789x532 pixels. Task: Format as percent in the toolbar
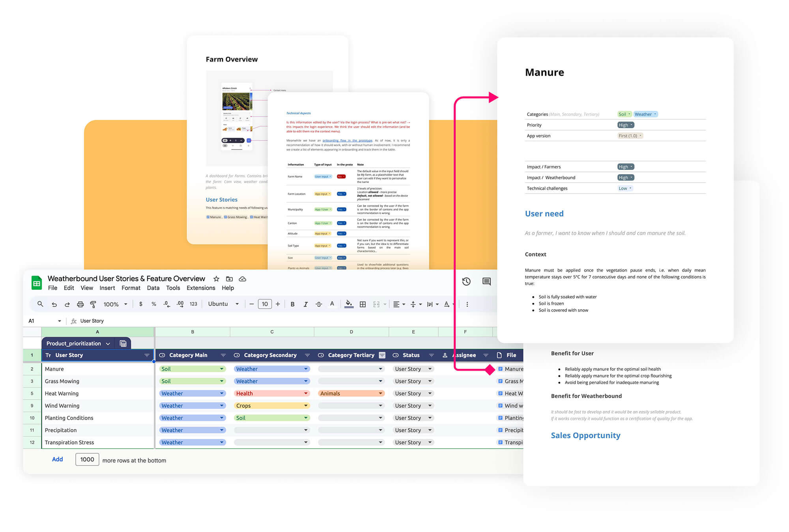[154, 304]
